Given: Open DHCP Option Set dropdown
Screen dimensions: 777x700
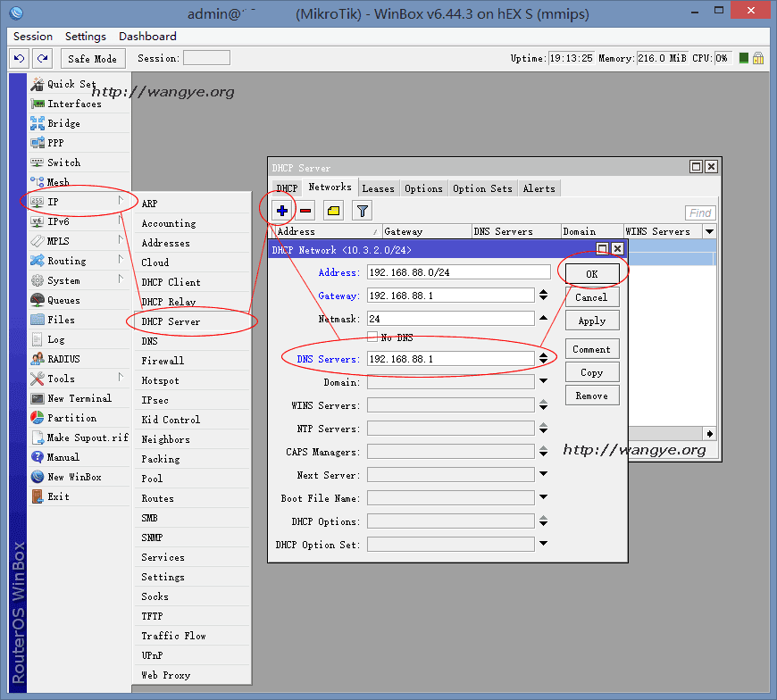Looking at the screenshot, I should (x=543, y=544).
